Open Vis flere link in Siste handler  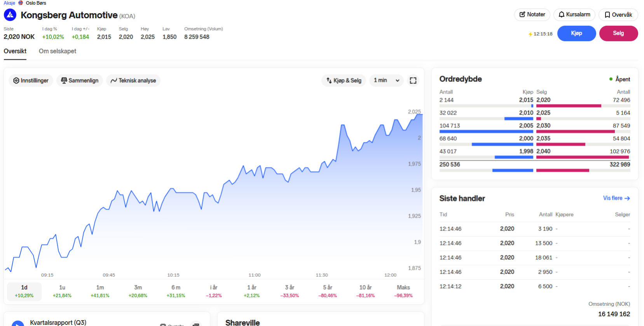coord(616,198)
